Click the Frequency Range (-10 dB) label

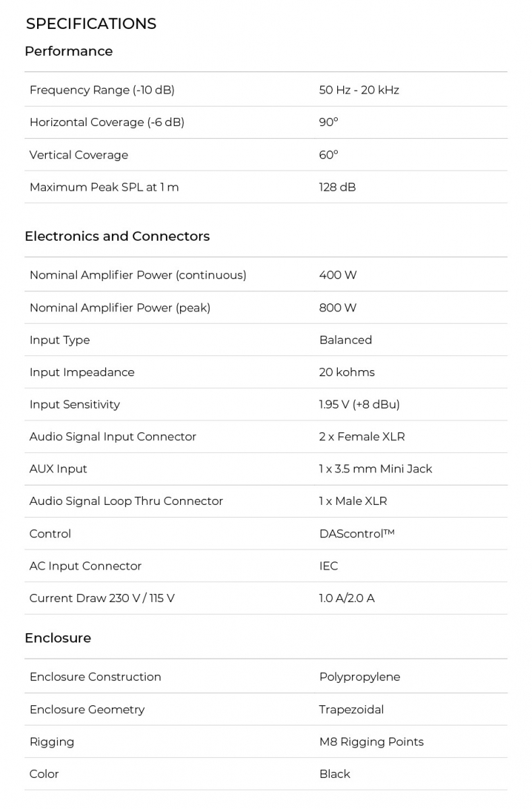102,90
